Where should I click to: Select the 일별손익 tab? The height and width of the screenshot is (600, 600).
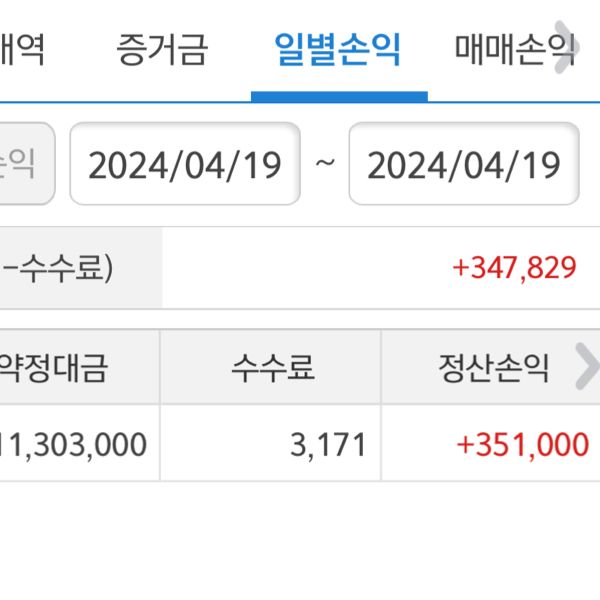[x=338, y=50]
